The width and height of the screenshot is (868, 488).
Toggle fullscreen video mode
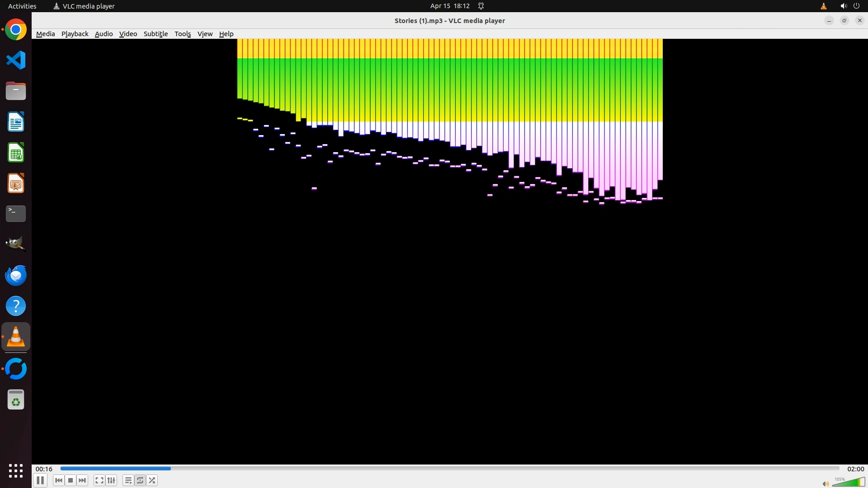pos(99,480)
